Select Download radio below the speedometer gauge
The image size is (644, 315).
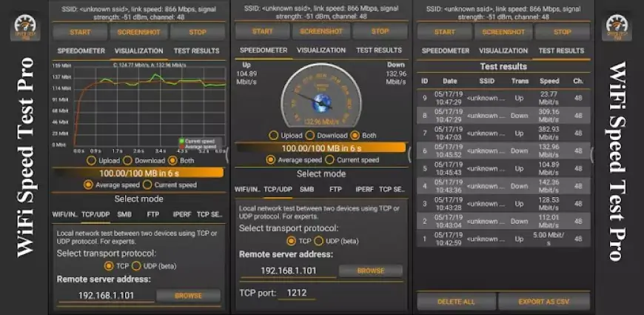pos(326,136)
